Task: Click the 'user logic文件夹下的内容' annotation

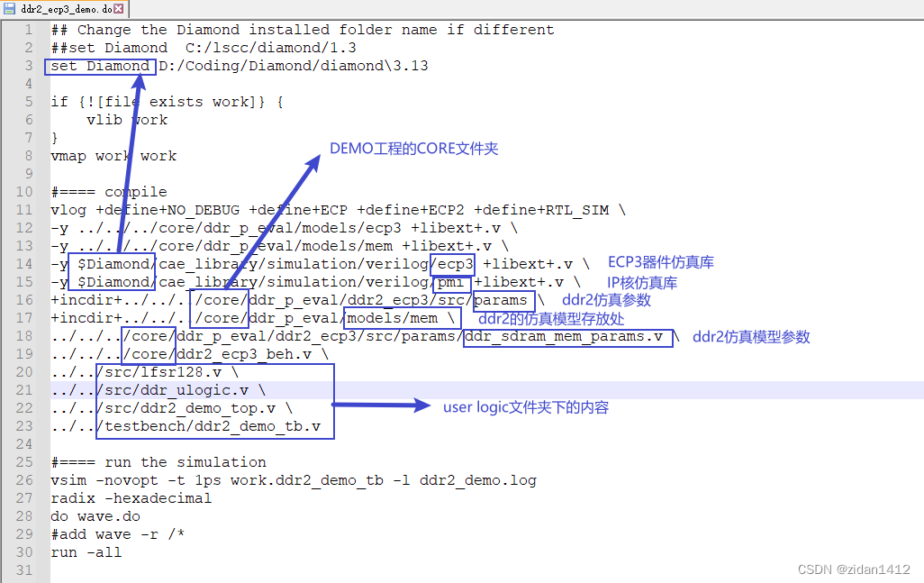Action: click(524, 407)
